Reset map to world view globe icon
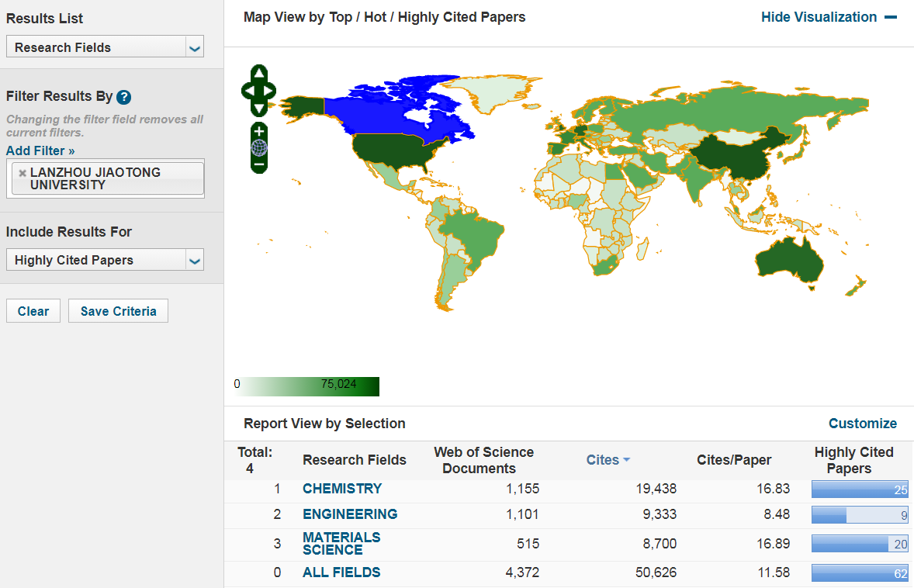This screenshot has width=914, height=588. tap(259, 148)
